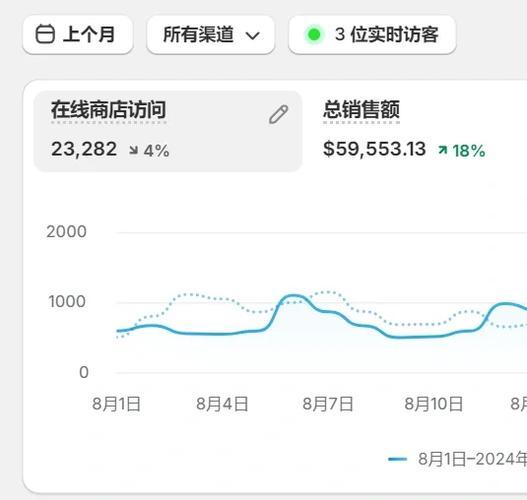Click the $59,553.13 total sales value
527x500 pixels.
point(374,149)
